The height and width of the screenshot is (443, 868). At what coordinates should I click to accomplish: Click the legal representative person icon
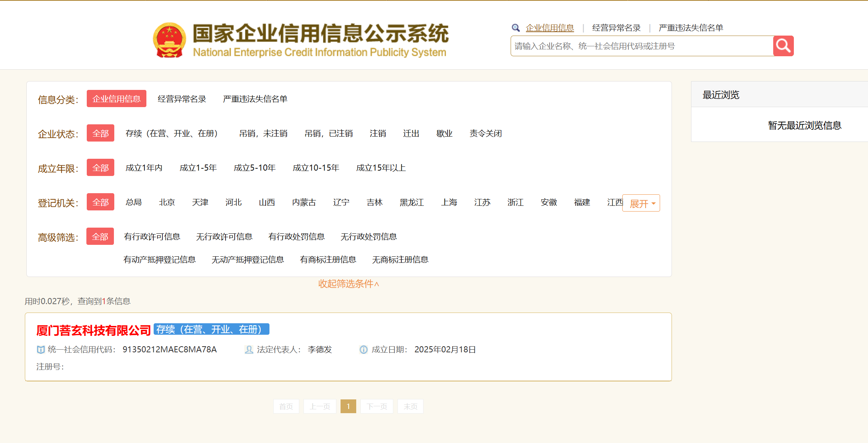click(x=249, y=349)
